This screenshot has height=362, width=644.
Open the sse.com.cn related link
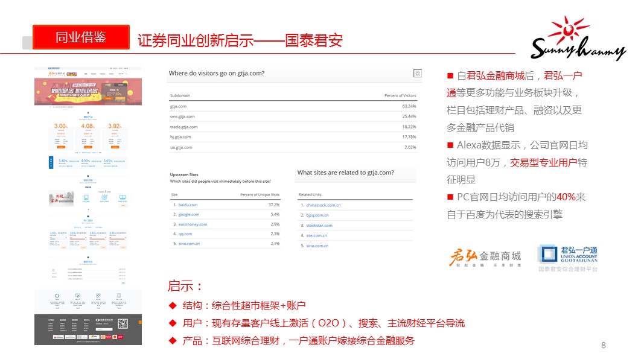pos(316,235)
